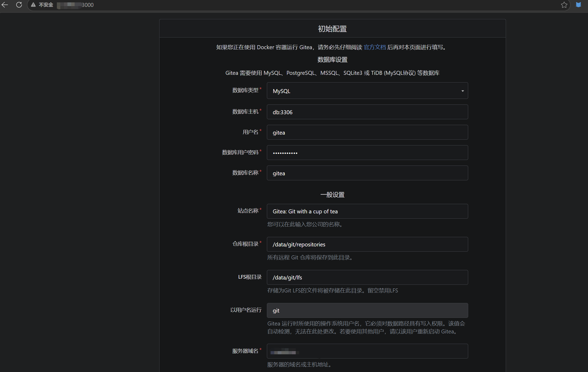Click the 站点名称 label

pyautogui.click(x=248, y=211)
